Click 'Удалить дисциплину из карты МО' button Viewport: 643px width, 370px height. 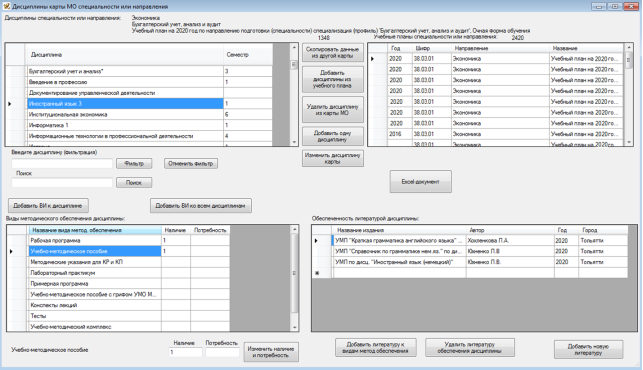click(333, 110)
